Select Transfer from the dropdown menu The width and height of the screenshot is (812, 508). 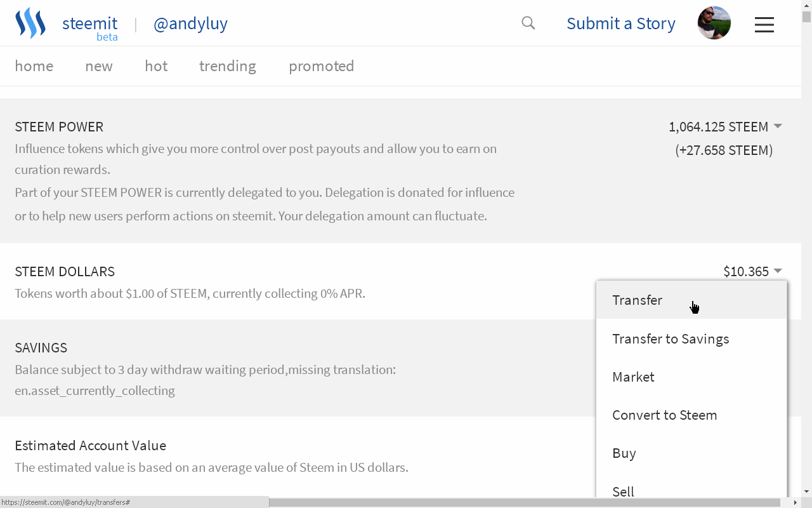(637, 300)
